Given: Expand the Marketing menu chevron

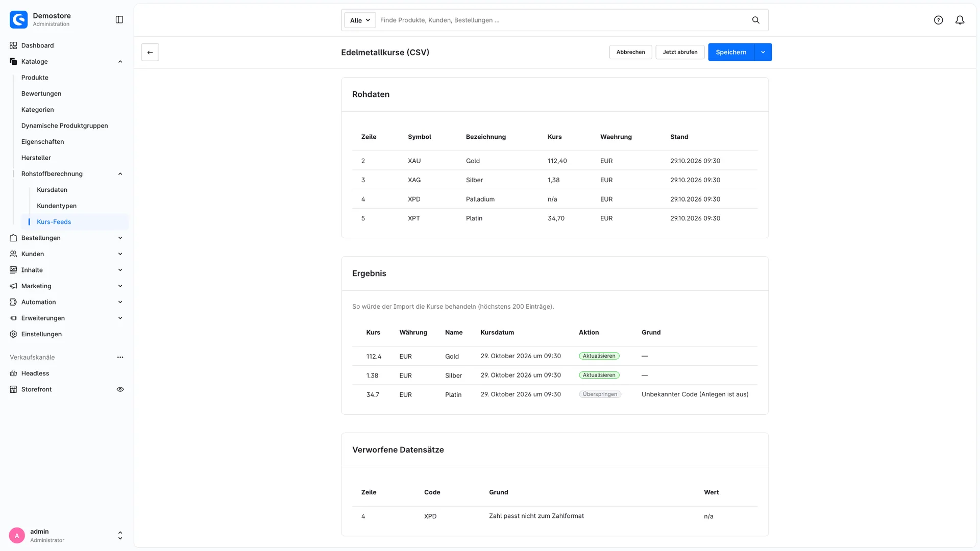Looking at the screenshot, I should 120,286.
